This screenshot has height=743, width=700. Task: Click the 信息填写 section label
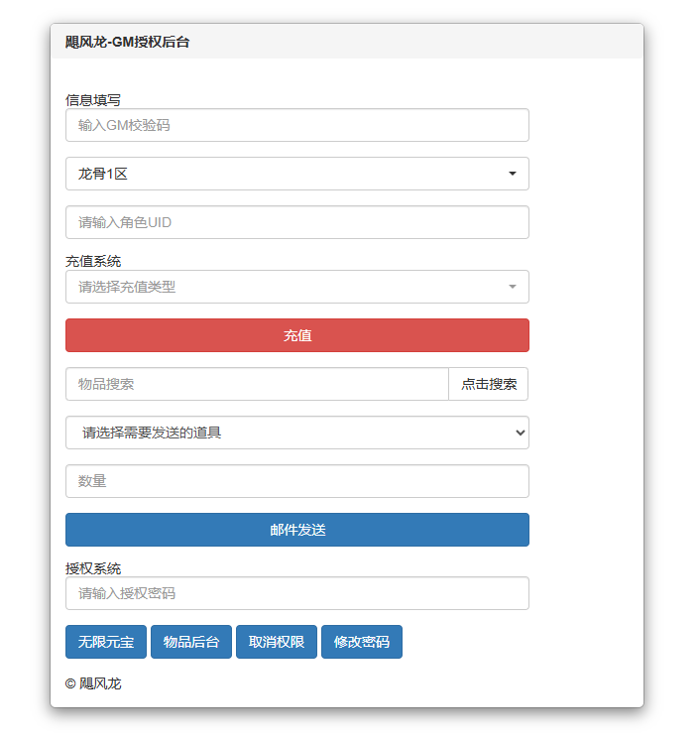[93, 100]
